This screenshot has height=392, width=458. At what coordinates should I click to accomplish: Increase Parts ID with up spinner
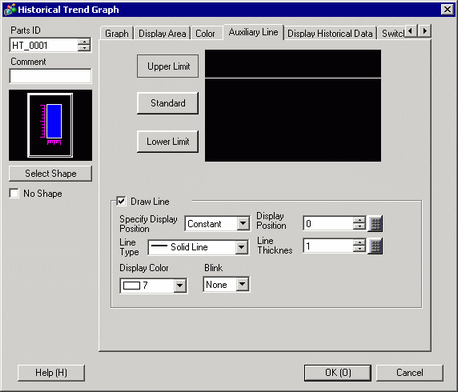click(x=84, y=42)
